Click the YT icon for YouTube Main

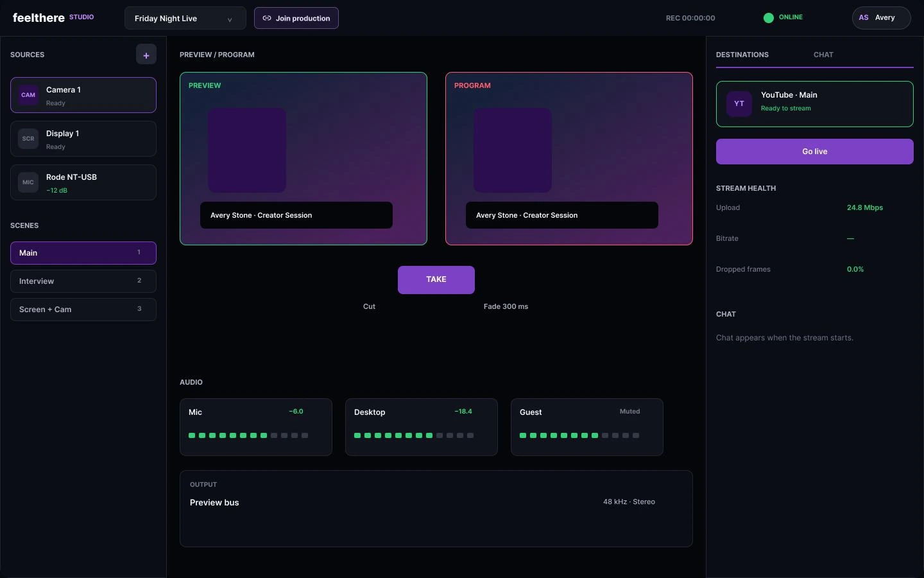coord(739,103)
